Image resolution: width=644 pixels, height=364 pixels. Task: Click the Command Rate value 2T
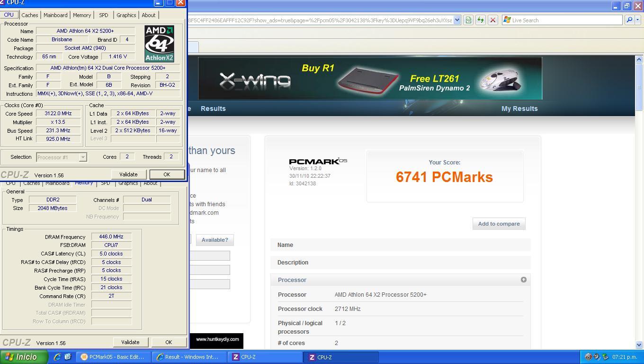pos(111,296)
